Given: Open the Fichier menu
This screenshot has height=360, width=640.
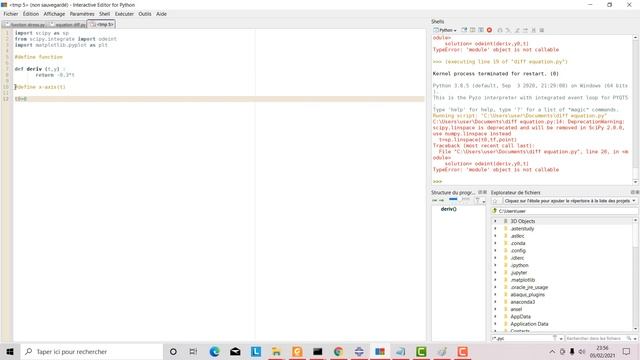Looking at the screenshot, I should (11, 14).
